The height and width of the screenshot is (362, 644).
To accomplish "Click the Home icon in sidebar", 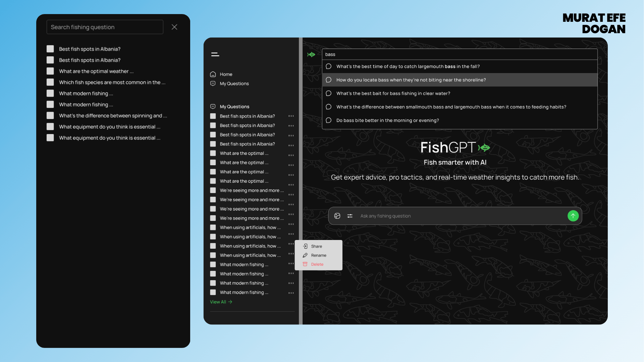I will coord(213,74).
